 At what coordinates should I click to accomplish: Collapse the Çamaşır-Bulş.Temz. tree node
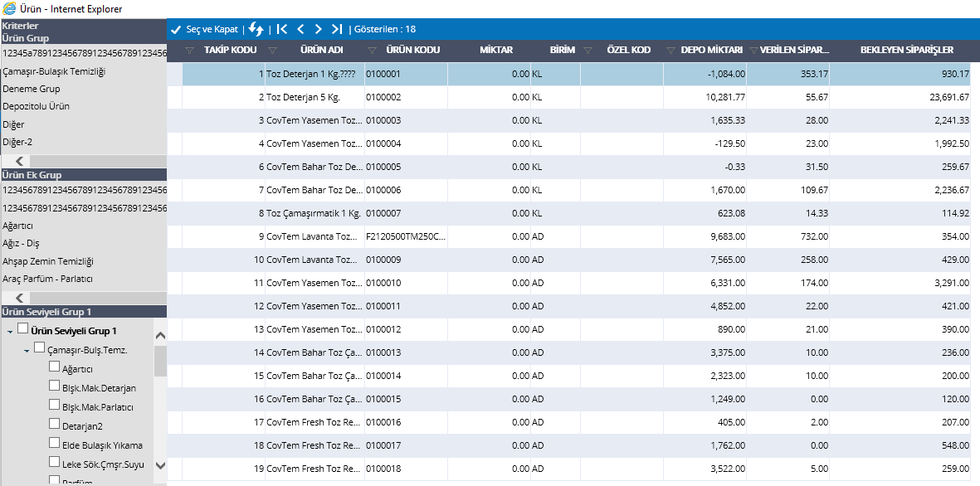click(x=27, y=350)
